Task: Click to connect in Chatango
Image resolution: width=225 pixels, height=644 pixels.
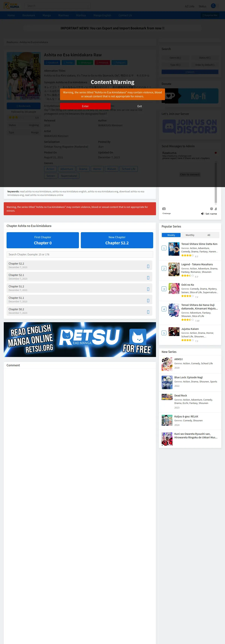Action: coord(190,175)
